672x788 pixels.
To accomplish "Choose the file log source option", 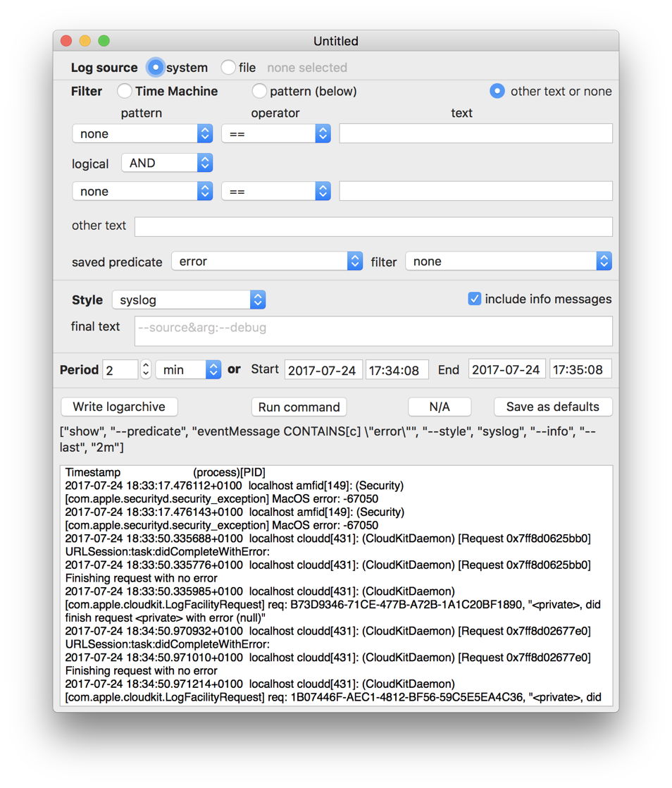I will 228,68.
